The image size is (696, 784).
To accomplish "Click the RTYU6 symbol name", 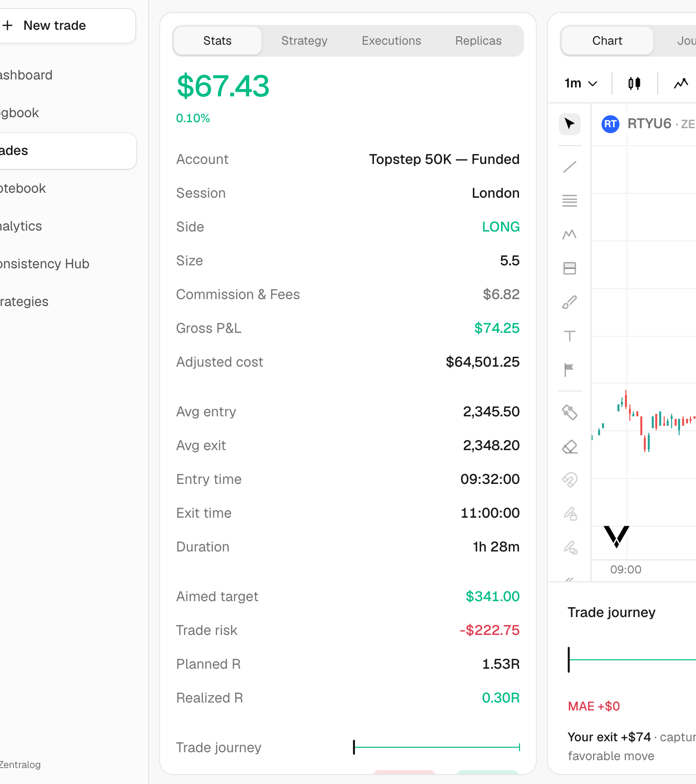I will [649, 124].
